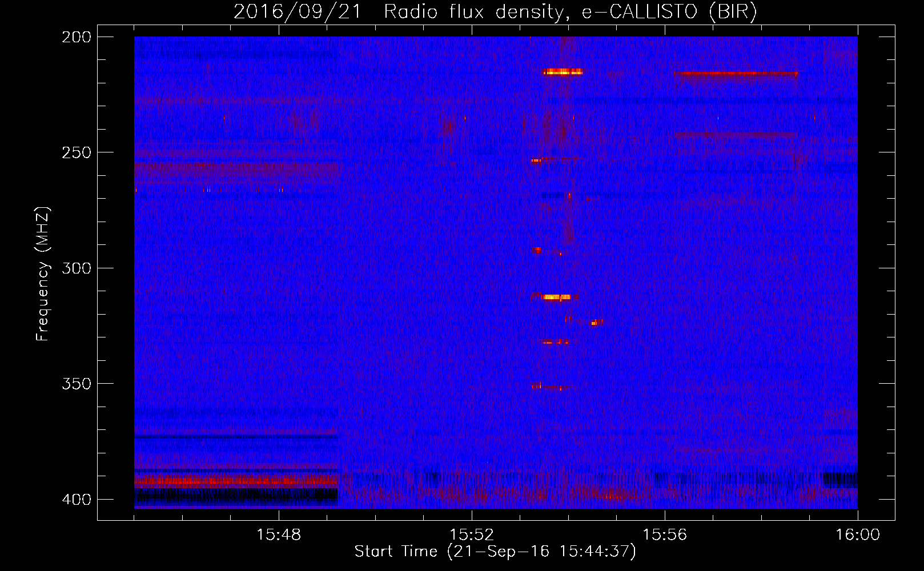
Task: Click the 400 frequency tick label
Action: click(77, 499)
